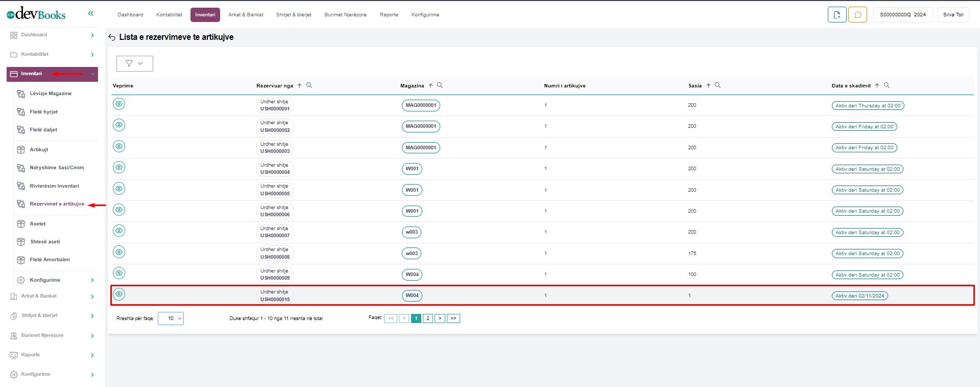Switch to the Raporte top menu
The width and height of the screenshot is (980, 387).
pos(389,15)
